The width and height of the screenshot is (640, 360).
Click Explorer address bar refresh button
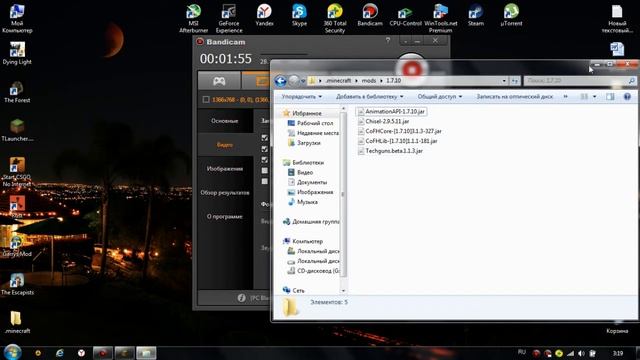(x=515, y=81)
